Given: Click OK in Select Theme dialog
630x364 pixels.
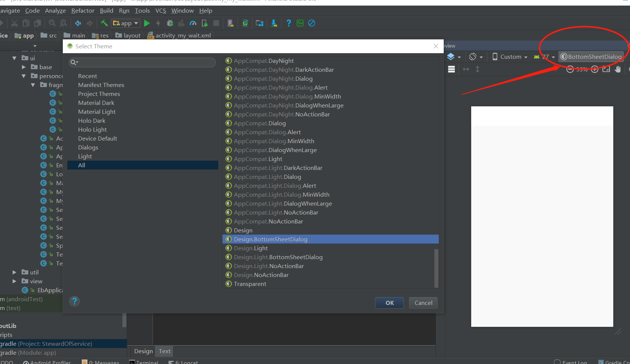Looking at the screenshot, I should (389, 303).
